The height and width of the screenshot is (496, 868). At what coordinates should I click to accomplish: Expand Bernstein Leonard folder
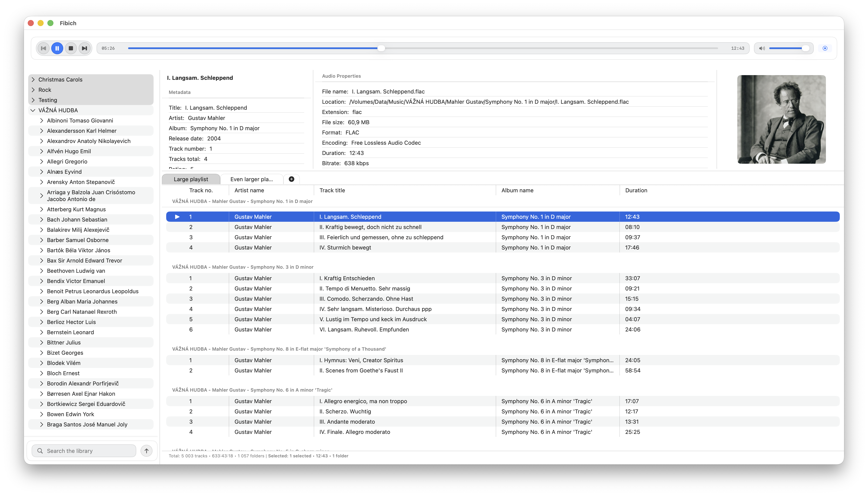click(x=42, y=332)
